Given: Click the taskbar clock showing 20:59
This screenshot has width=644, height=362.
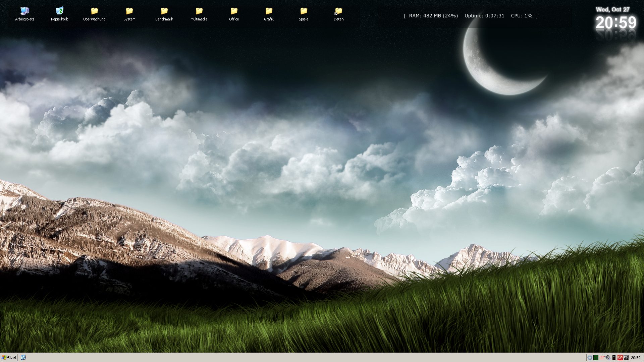Looking at the screenshot, I should [636, 358].
